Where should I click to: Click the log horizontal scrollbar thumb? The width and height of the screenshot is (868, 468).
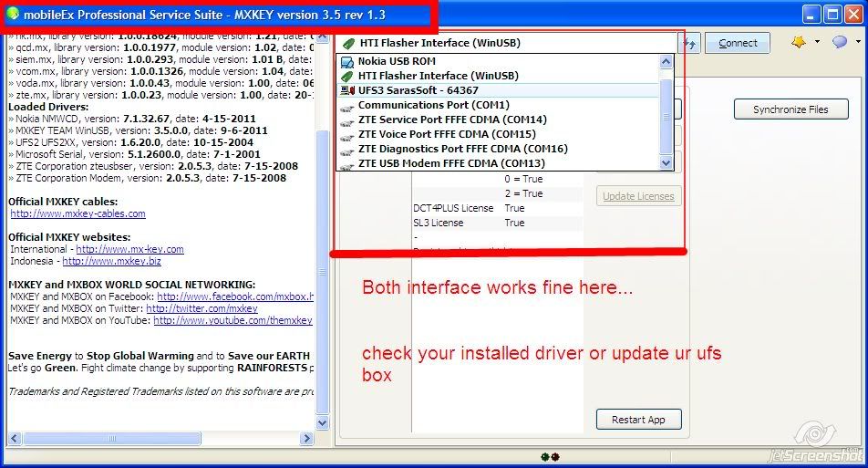[112, 438]
